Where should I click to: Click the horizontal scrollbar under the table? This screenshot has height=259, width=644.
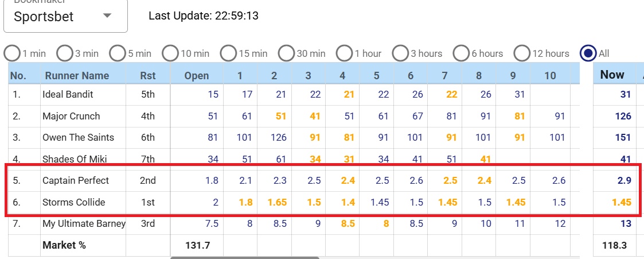click(244, 257)
